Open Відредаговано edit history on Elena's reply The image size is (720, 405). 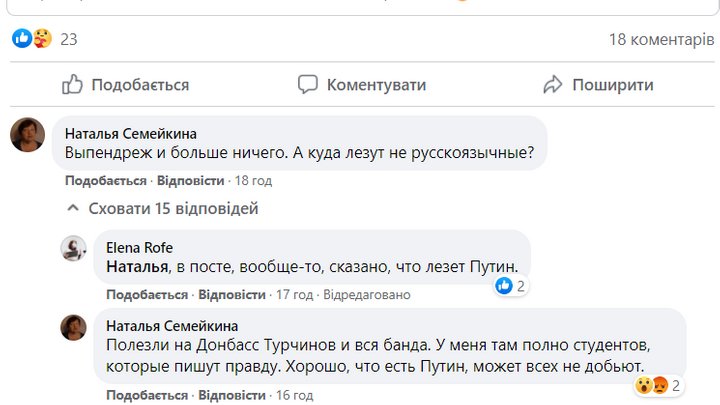(x=367, y=295)
